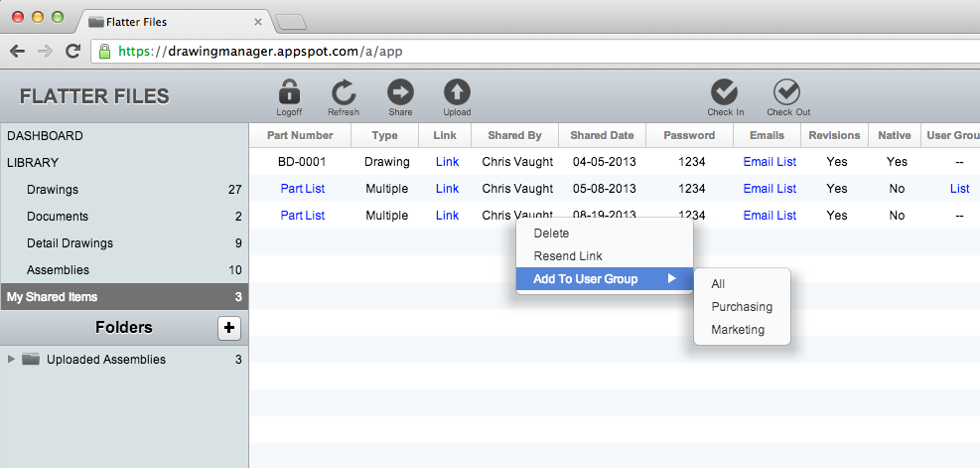Image resolution: width=980 pixels, height=468 pixels.
Task: Choose Resend Link in context menu
Action: [x=605, y=256]
